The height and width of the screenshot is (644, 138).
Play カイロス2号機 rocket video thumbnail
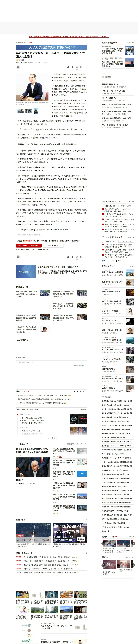click(33, 533)
